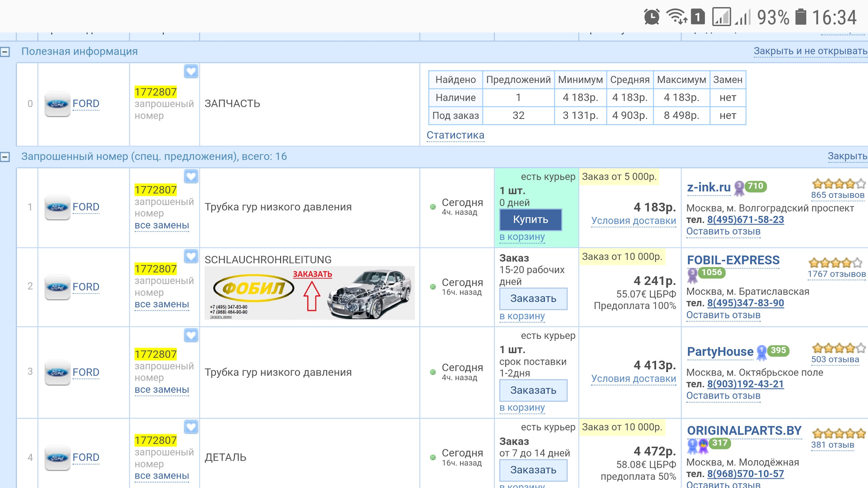Screen dimensions: 868x488
Task: Open the alarm clock status bar icon
Action: click(x=651, y=17)
